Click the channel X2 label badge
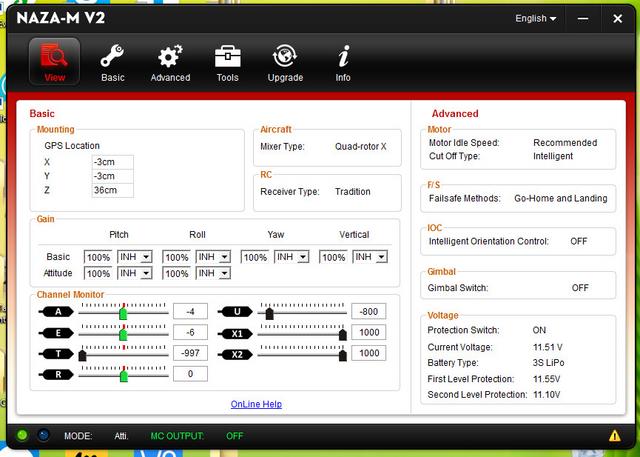The width and height of the screenshot is (640, 457). pos(235,355)
